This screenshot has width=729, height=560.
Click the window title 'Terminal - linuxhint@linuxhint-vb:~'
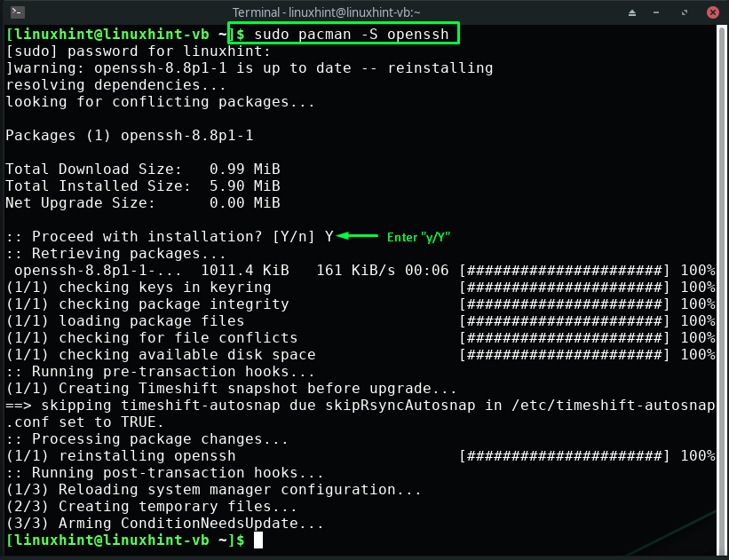(x=325, y=12)
